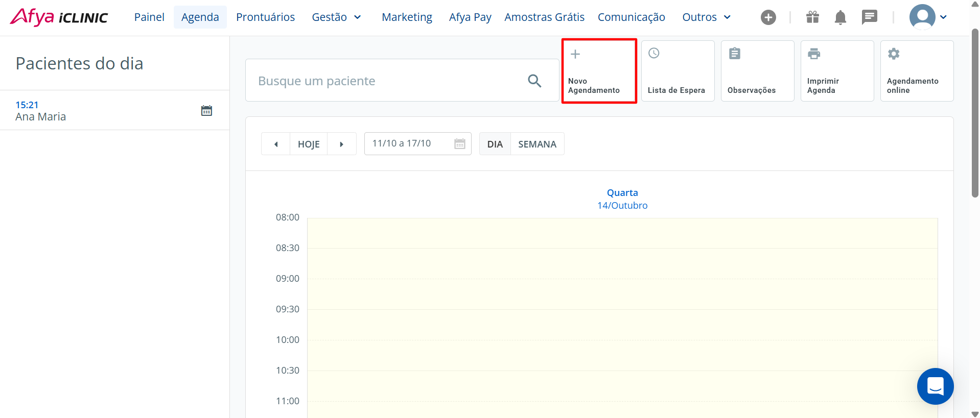Open the gift box rewards icon
Screen dimensions: 980x418
pyautogui.click(x=812, y=17)
